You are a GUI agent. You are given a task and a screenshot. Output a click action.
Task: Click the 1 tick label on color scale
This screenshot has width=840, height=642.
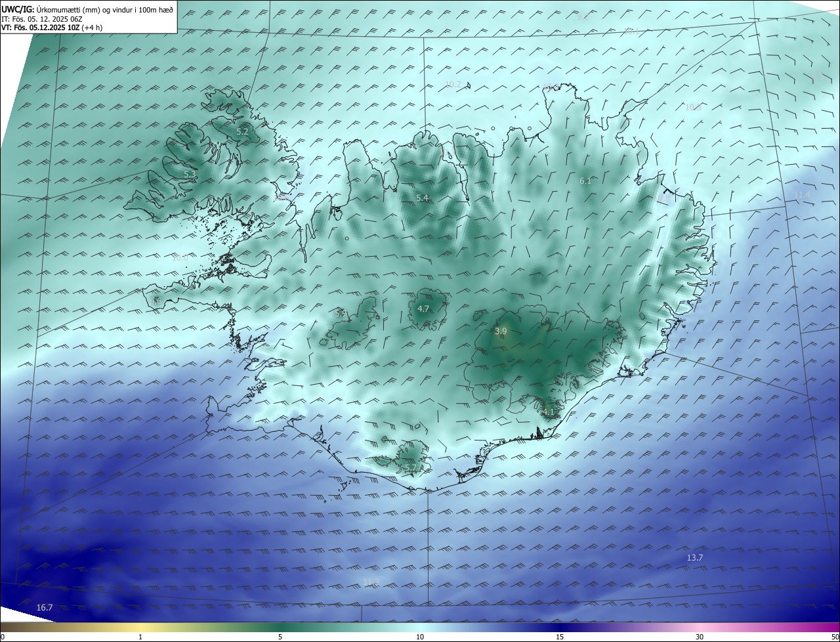pyautogui.click(x=140, y=637)
